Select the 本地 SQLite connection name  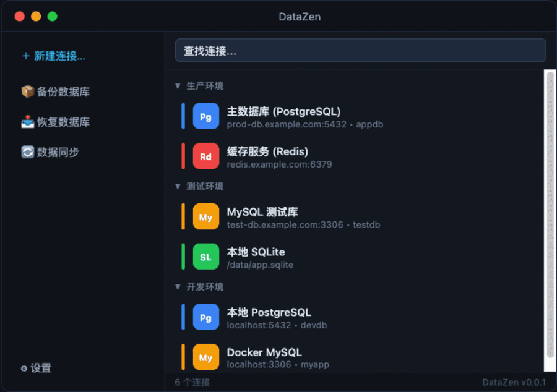[256, 252]
